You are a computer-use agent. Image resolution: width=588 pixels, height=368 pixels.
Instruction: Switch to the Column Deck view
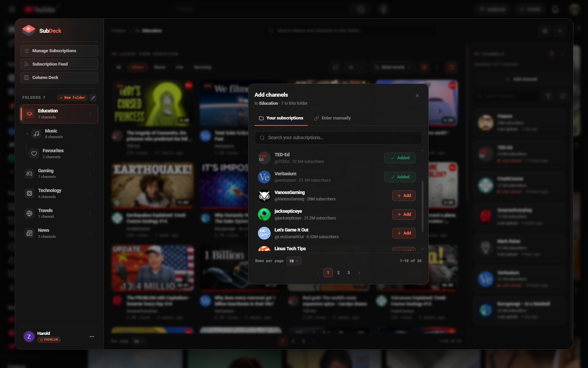[x=59, y=77]
